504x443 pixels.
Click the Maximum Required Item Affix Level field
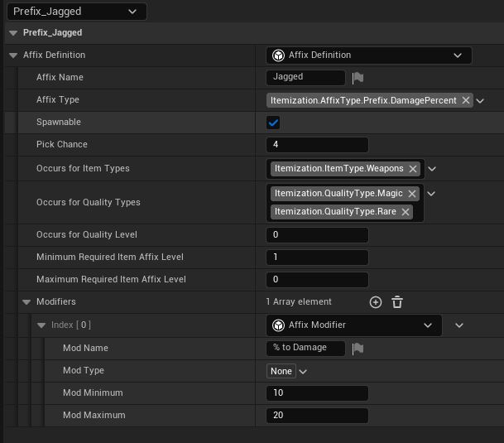[317, 280]
